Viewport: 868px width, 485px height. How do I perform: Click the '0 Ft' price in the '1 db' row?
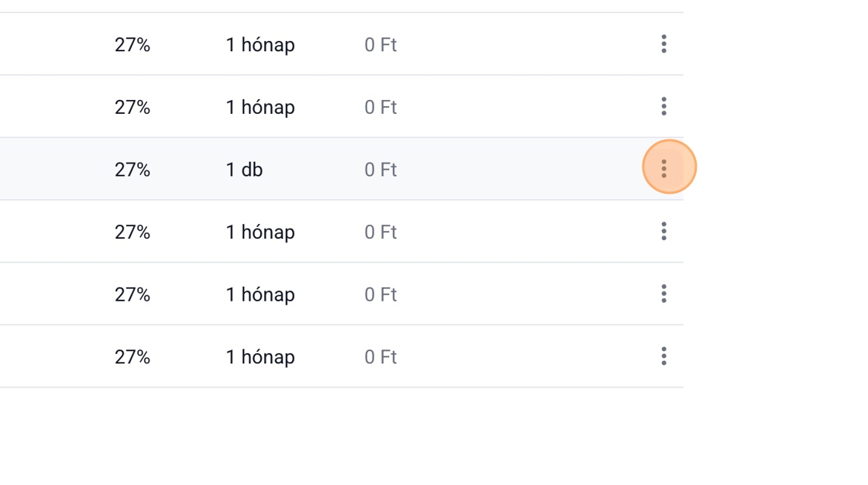coord(381,170)
